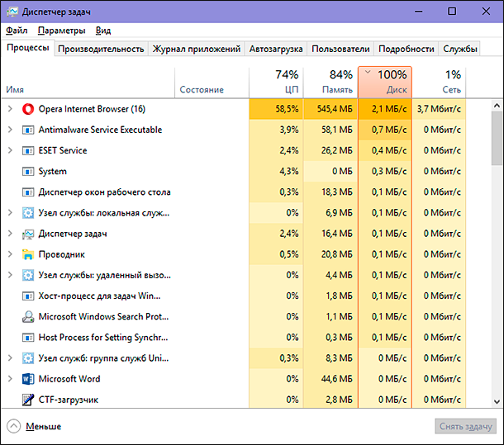504x445 pixels.
Task: Click the gear icon of Узел службы: локальная служба
Action: coord(28,213)
